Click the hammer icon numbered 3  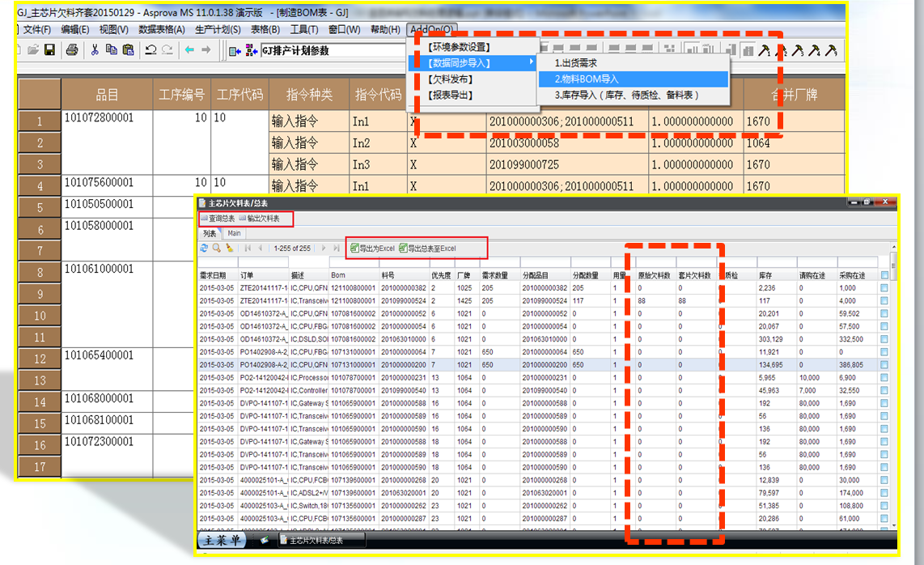pyautogui.click(x=798, y=51)
